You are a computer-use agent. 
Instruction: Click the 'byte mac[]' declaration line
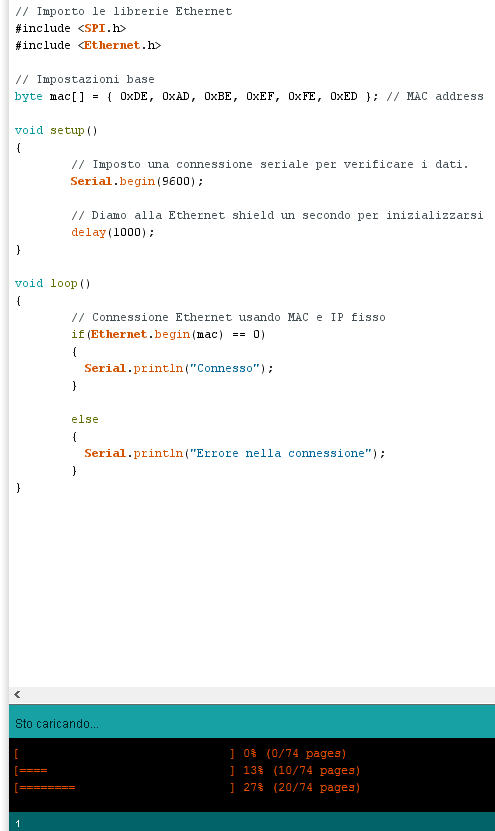point(249,96)
